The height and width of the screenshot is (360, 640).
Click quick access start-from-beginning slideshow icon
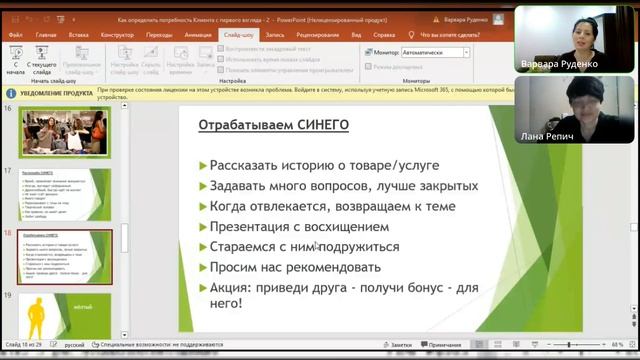pyautogui.click(x=61, y=20)
